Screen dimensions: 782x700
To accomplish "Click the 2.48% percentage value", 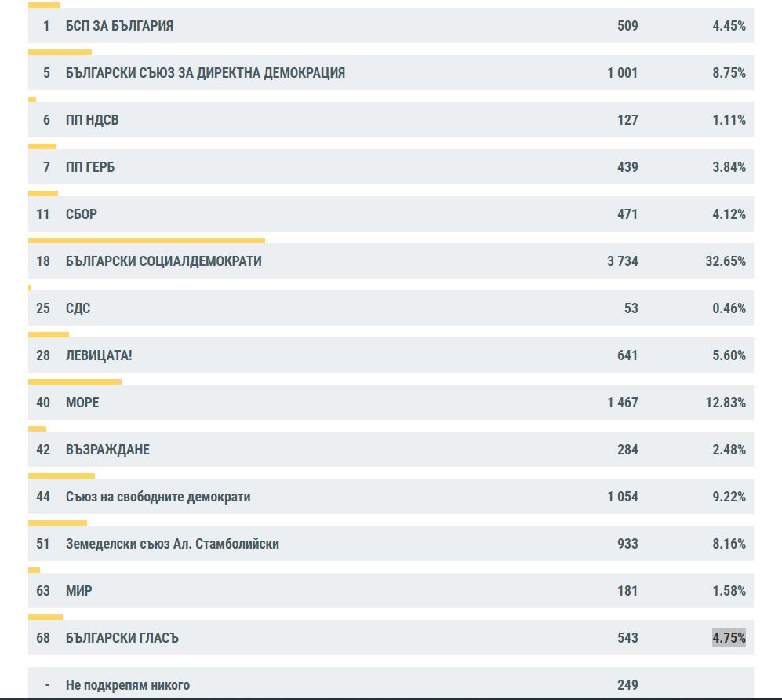I will coord(729,450).
